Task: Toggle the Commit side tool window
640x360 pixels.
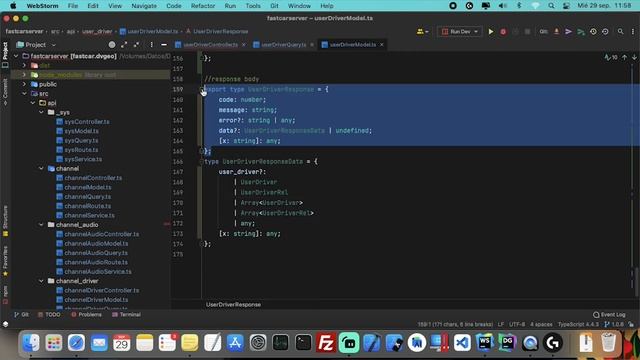Action: [x=5, y=92]
